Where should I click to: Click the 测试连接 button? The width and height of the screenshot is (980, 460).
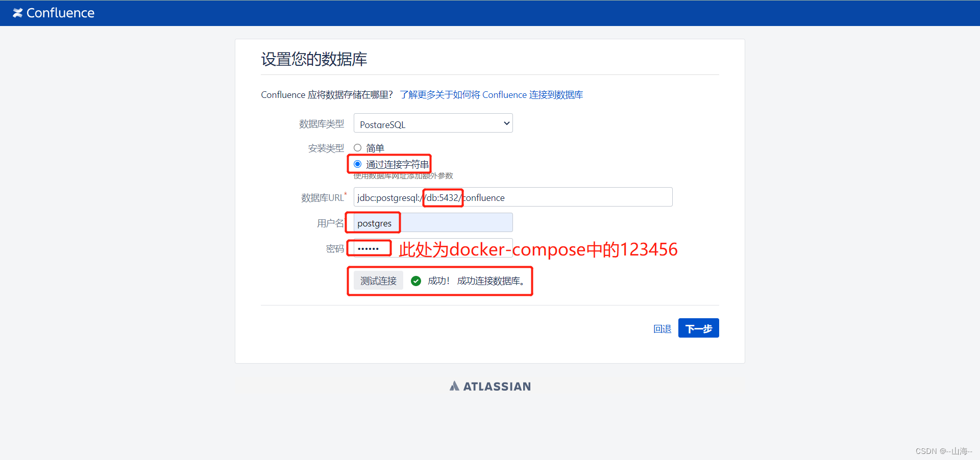pos(378,280)
